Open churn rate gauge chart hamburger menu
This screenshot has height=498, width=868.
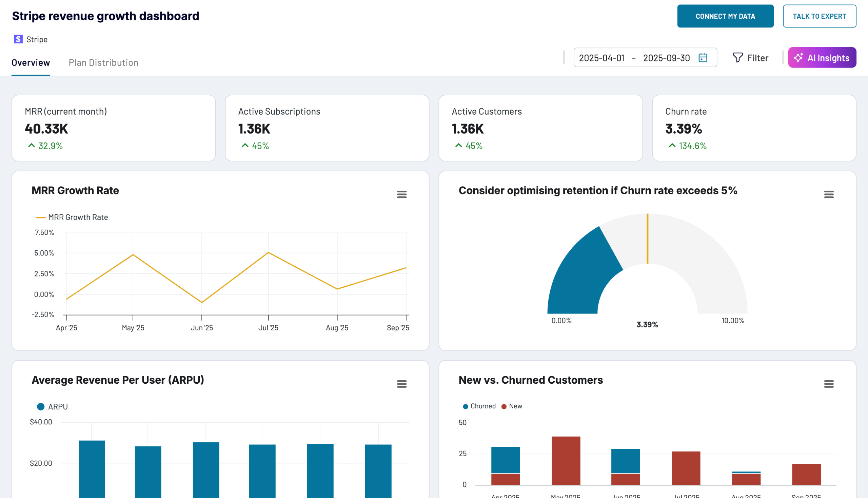coord(828,195)
